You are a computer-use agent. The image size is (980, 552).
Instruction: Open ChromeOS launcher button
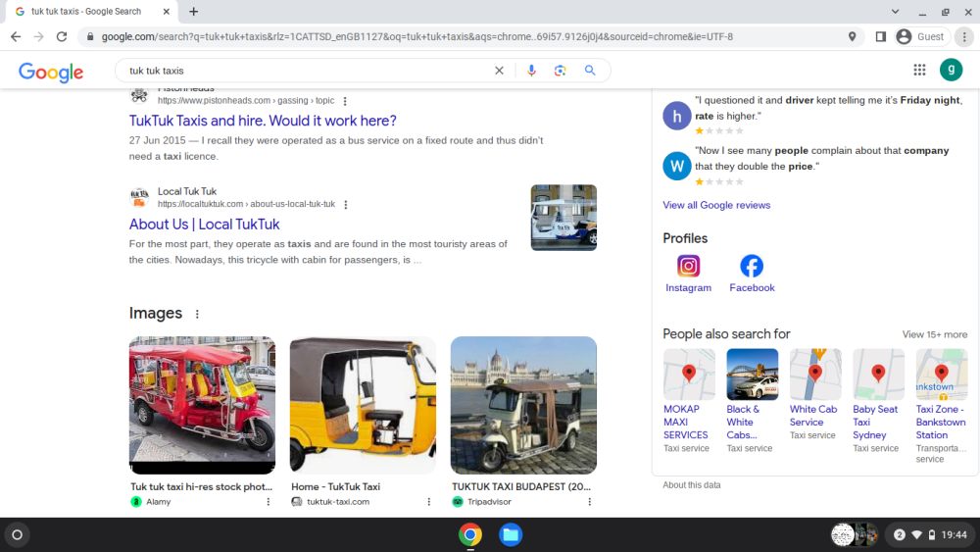click(x=17, y=535)
